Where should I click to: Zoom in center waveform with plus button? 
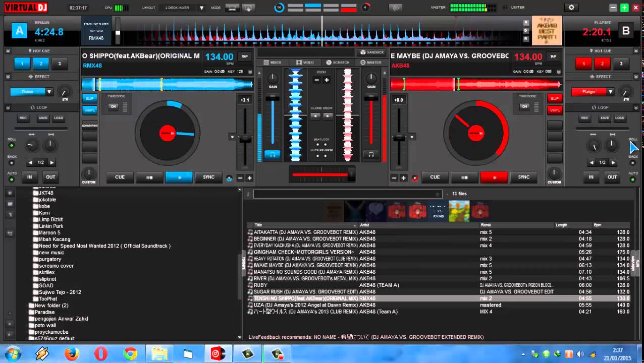pos(327,80)
